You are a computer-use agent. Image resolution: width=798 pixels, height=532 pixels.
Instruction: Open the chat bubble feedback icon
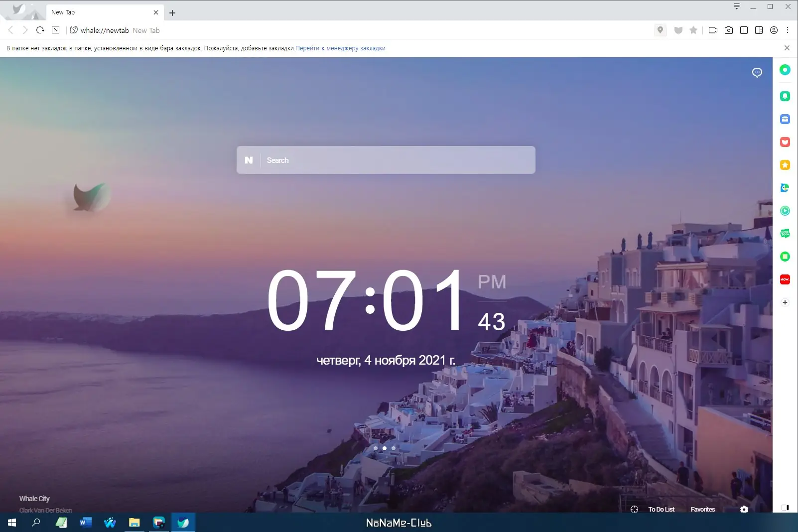[757, 73]
